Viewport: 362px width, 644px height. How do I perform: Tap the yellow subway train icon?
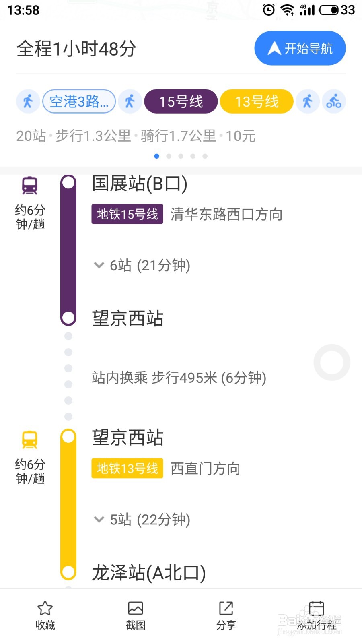[30, 440]
